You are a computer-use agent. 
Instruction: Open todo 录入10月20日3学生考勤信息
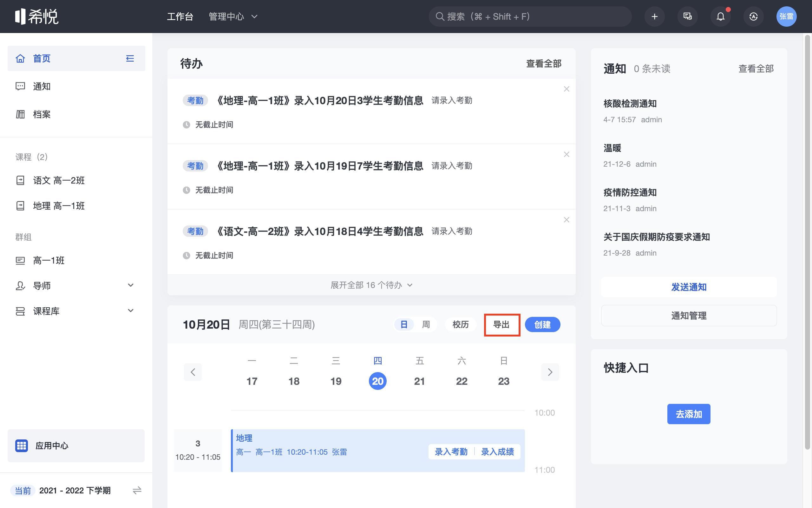[x=320, y=100]
